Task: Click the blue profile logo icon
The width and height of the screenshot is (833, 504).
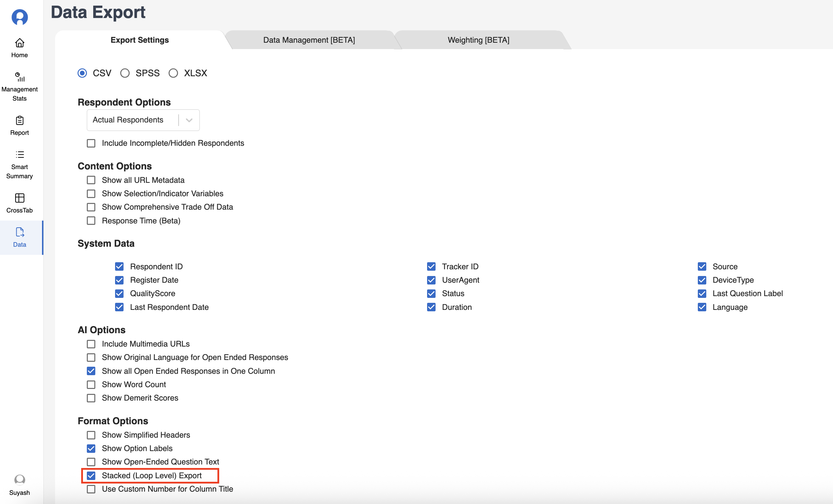Action: [x=19, y=17]
